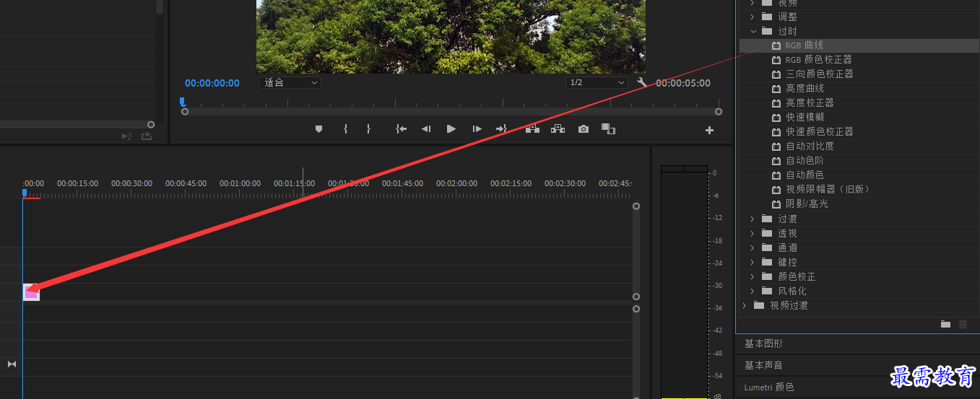
Task: Mark Out point with the right brace button
Action: pos(368,129)
